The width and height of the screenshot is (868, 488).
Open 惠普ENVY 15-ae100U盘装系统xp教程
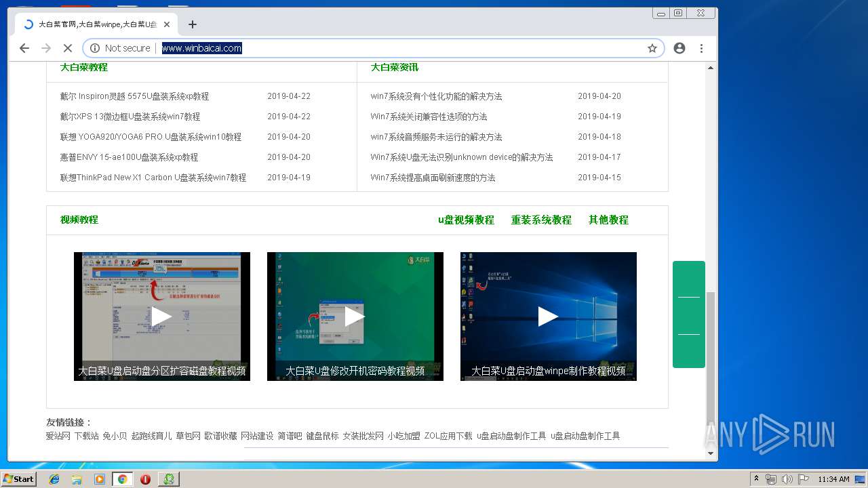click(x=129, y=157)
